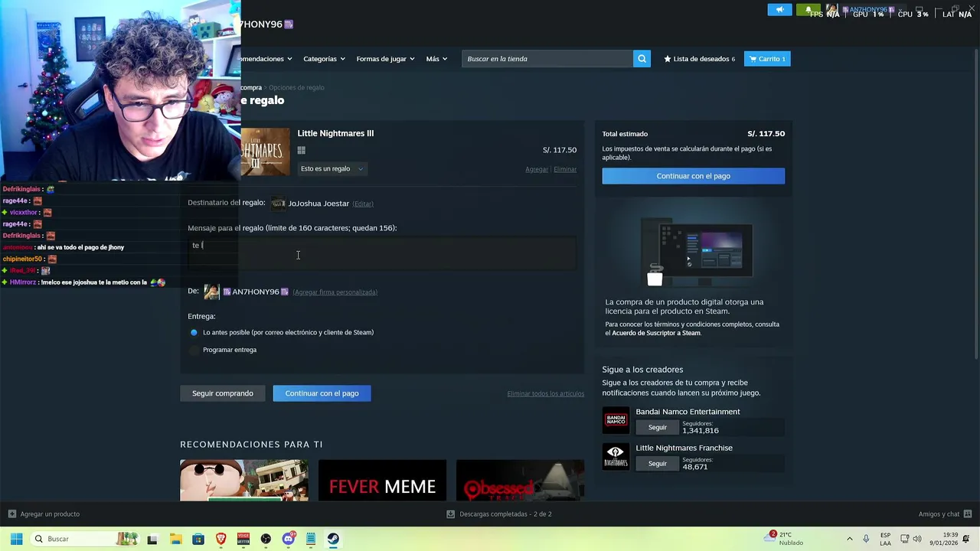The image size is (980, 551).
Task: Open the Bandai Namco creator logo
Action: tap(616, 420)
